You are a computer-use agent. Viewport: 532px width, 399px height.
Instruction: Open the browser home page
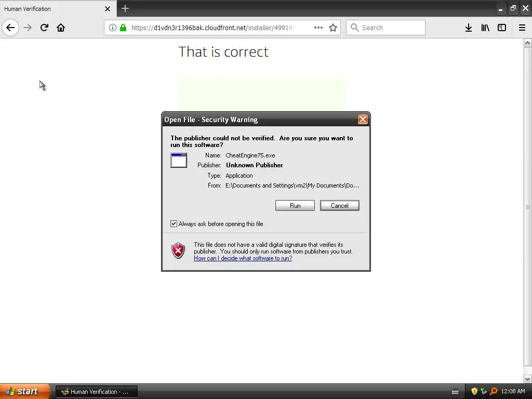61,28
